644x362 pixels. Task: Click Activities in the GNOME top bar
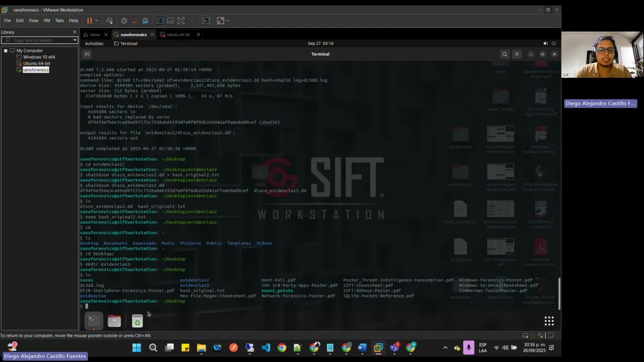coord(94,44)
